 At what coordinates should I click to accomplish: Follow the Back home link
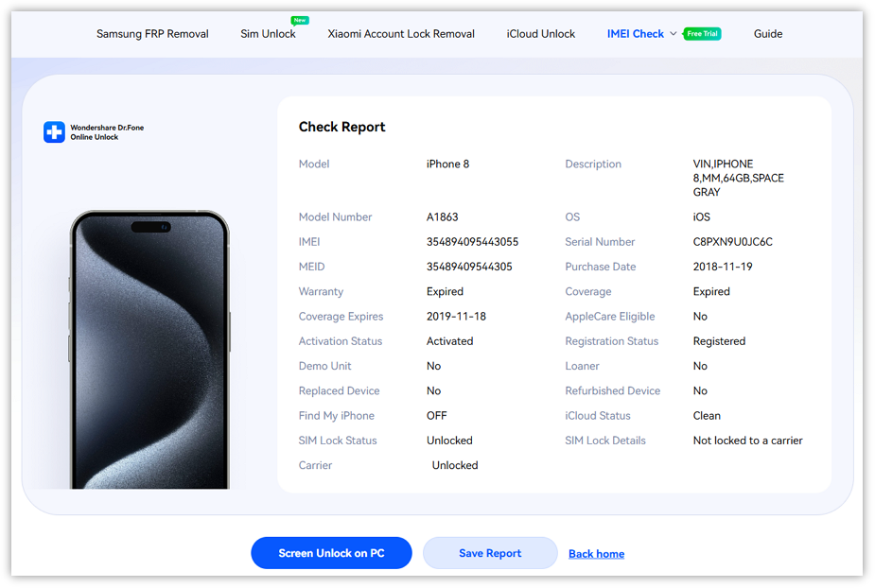tap(596, 554)
